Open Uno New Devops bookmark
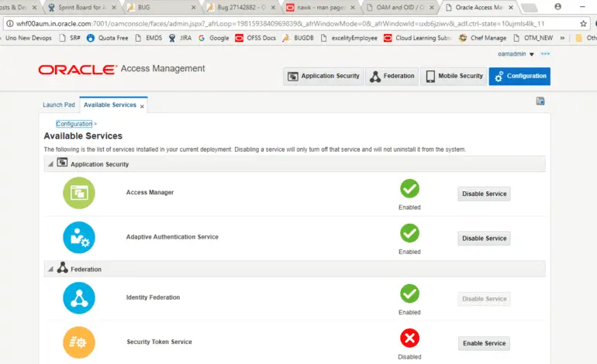Screen dimensions: 597x364 (28, 38)
